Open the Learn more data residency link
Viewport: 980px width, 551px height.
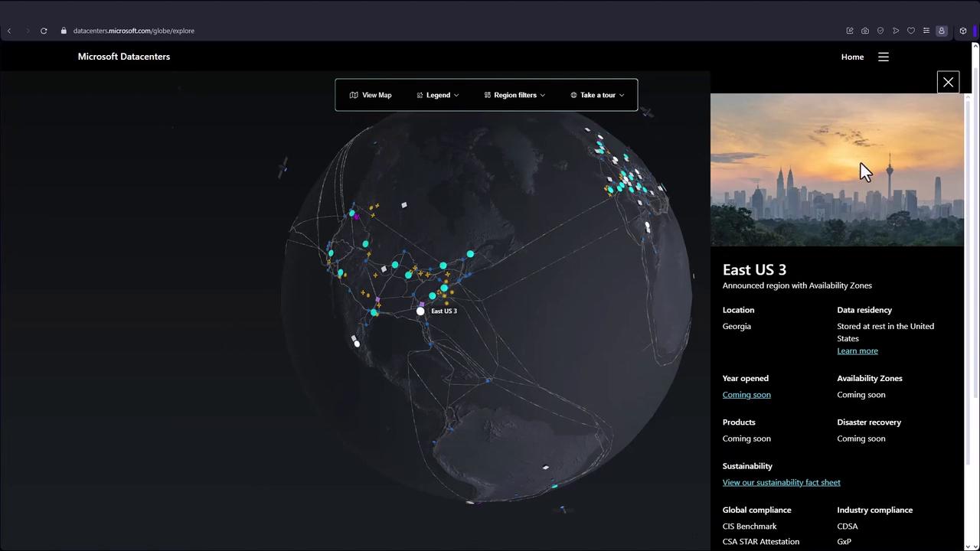click(x=857, y=350)
